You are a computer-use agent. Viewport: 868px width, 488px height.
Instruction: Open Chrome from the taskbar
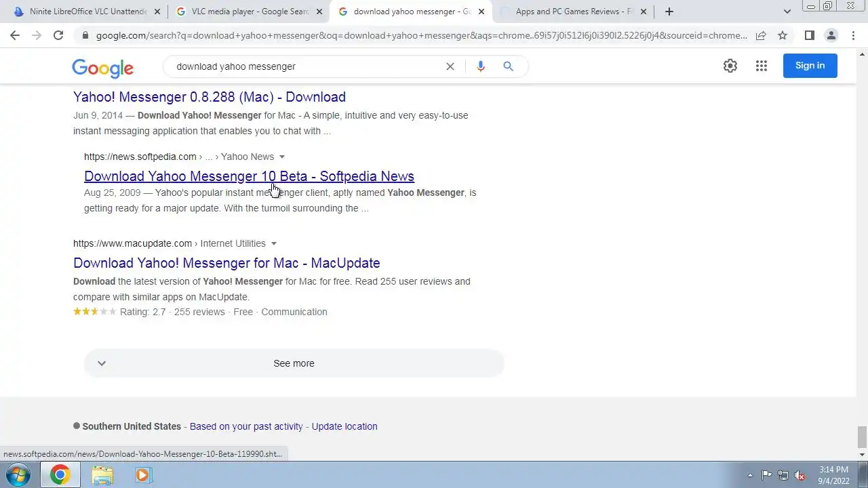pos(60,474)
